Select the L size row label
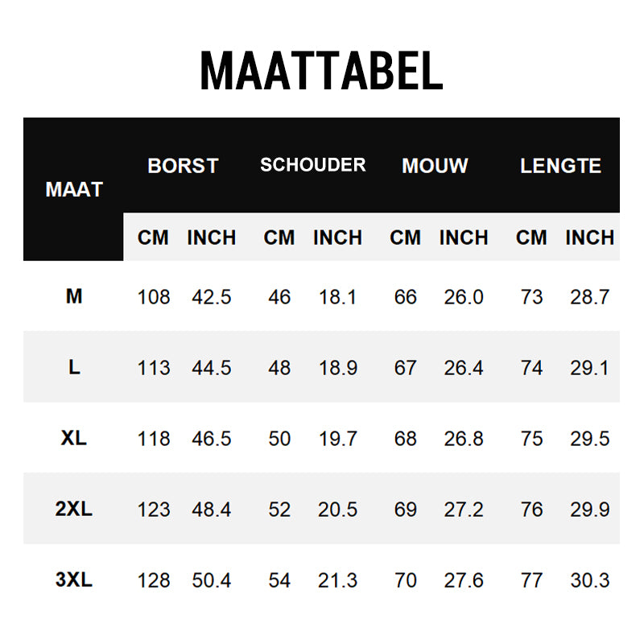 tap(74, 367)
